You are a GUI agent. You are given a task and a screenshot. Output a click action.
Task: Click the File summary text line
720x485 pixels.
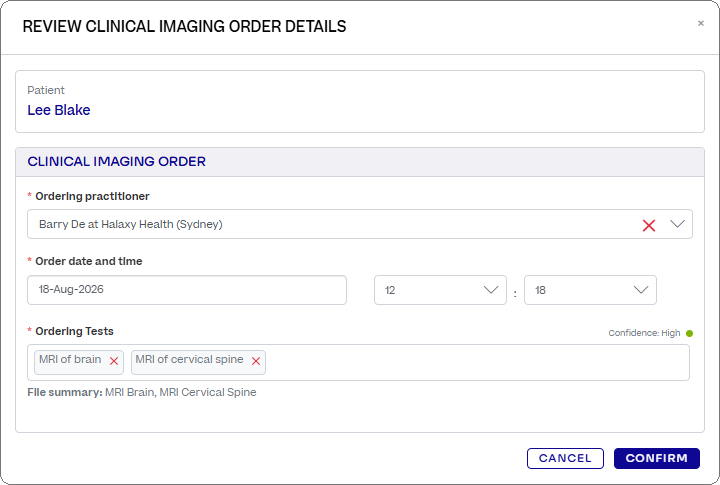142,392
